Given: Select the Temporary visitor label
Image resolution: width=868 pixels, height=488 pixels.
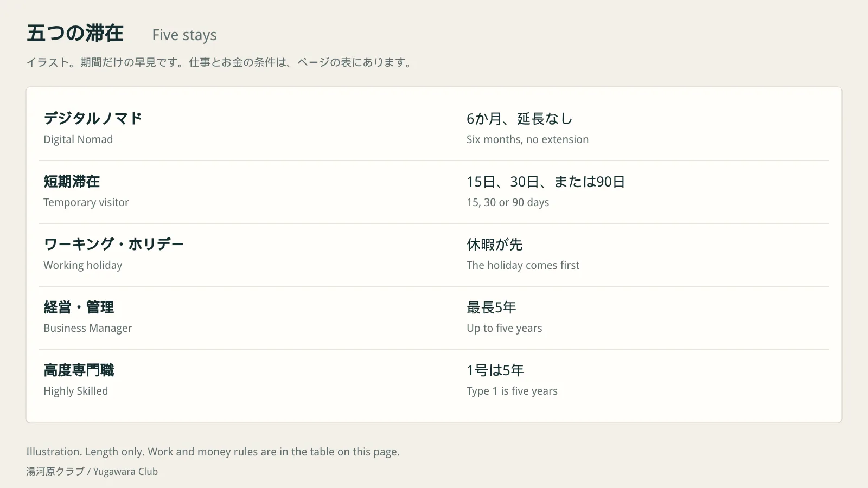Looking at the screenshot, I should (x=86, y=202).
